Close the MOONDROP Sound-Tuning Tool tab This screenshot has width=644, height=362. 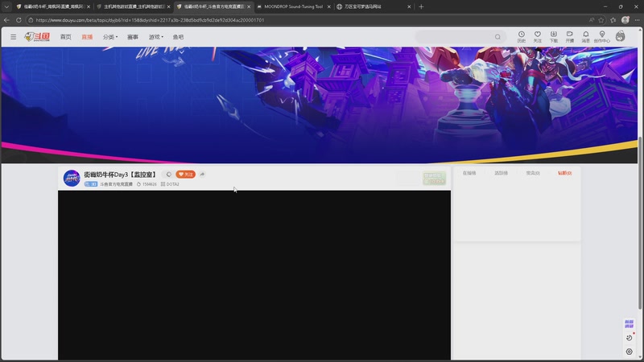point(328,6)
